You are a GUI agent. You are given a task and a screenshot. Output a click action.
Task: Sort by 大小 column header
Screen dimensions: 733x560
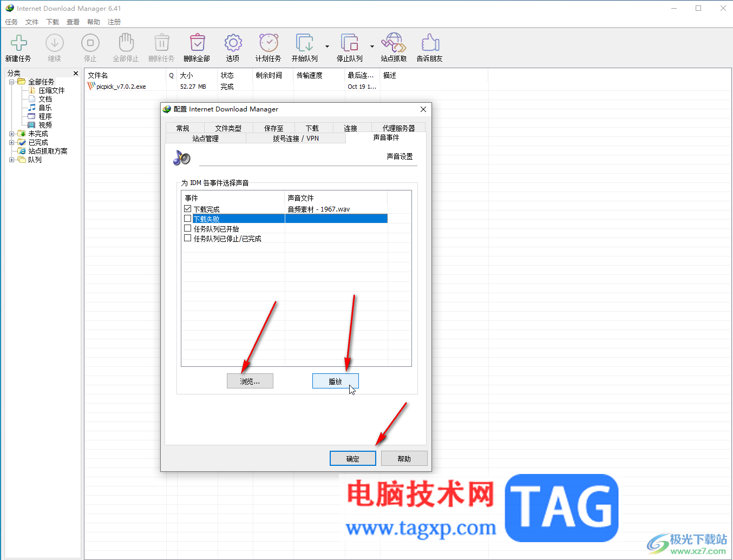click(198, 75)
